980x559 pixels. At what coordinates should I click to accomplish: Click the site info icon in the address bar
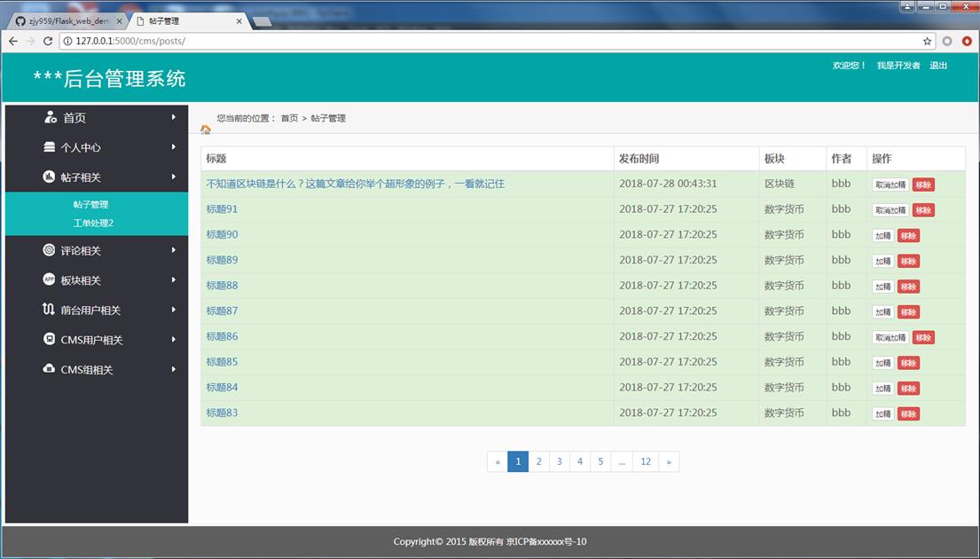[68, 42]
